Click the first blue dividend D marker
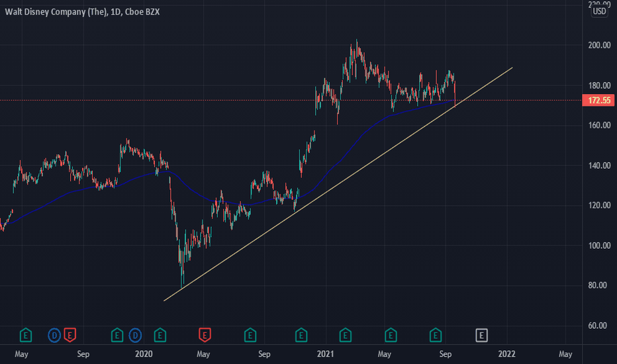 54,336
